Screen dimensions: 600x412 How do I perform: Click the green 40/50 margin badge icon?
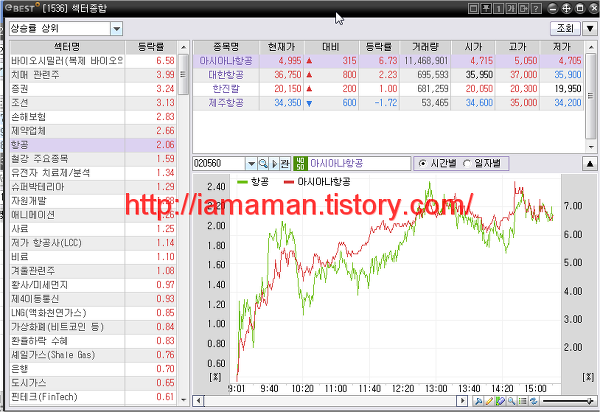(x=300, y=164)
